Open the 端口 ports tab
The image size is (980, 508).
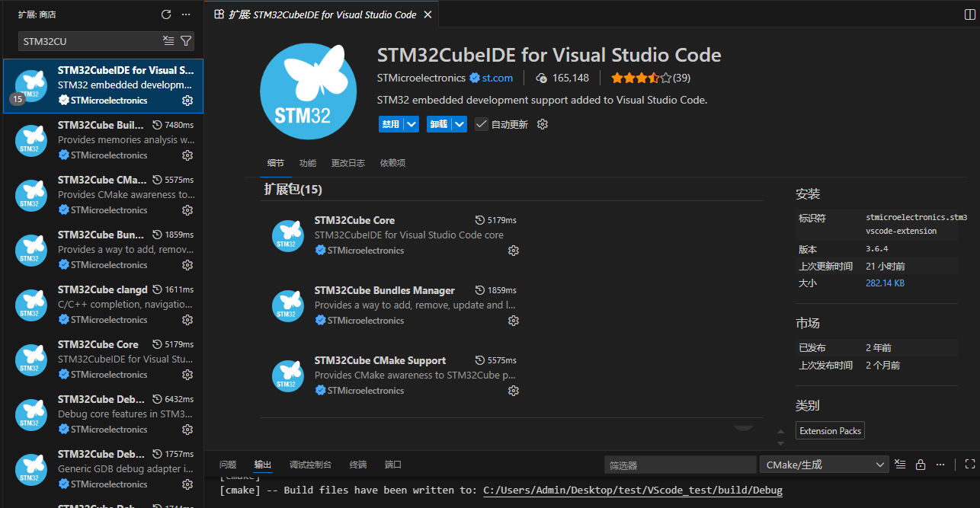point(393,465)
